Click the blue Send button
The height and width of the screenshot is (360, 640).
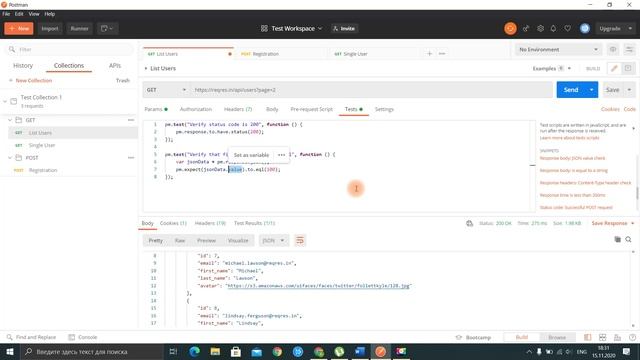571,90
